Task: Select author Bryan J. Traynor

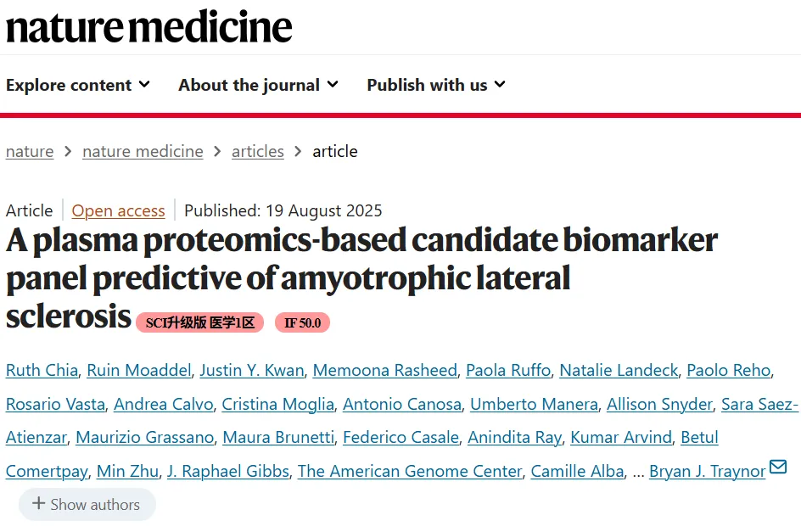Action: [x=707, y=471]
